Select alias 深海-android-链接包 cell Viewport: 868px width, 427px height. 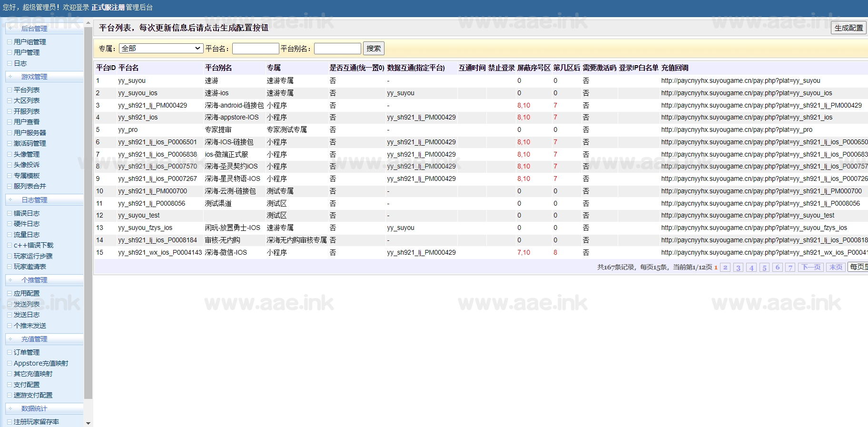pos(234,106)
